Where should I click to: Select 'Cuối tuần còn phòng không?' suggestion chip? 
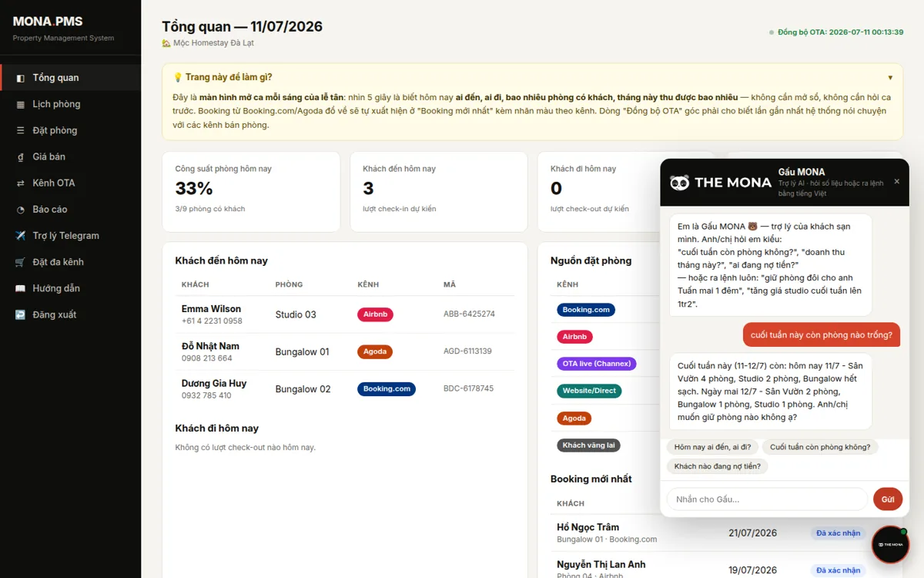pyautogui.click(x=820, y=447)
